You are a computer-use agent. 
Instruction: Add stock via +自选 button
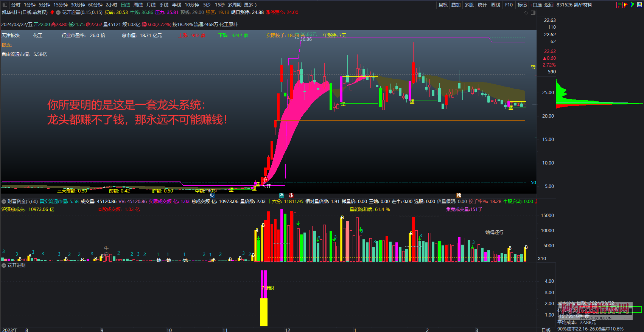536,5
